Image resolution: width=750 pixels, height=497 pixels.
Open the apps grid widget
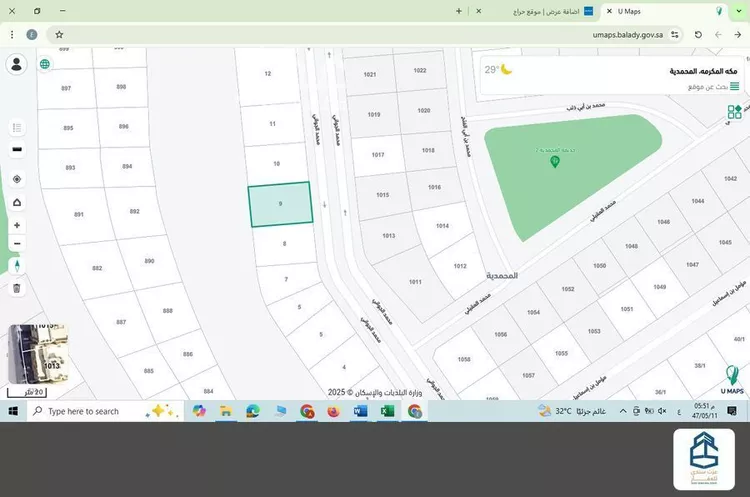tap(734, 112)
